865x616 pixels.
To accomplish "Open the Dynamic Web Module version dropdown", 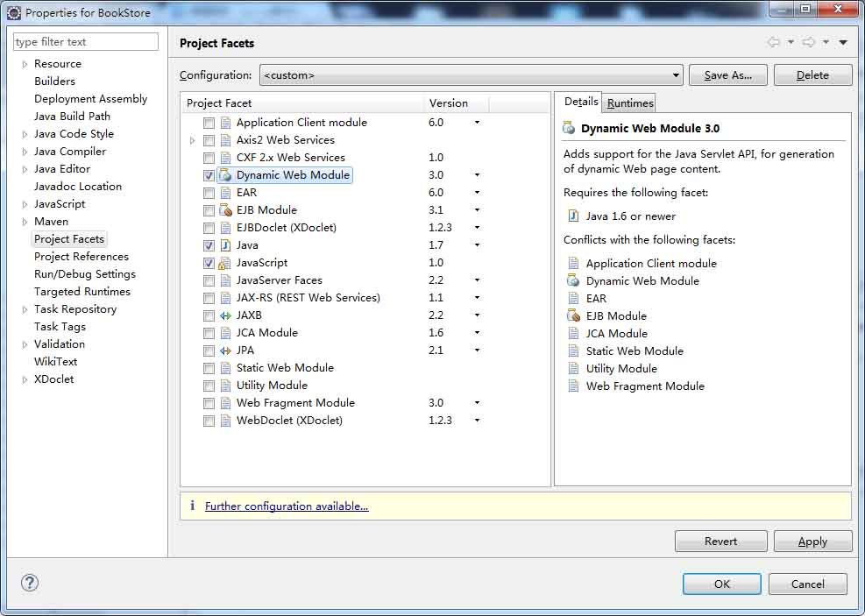I will point(477,175).
